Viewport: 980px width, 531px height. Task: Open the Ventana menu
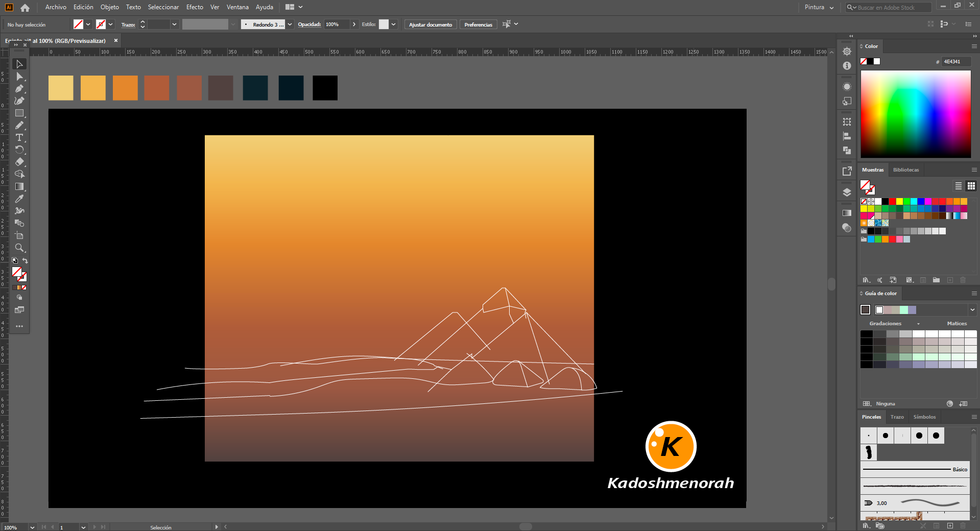coord(237,7)
